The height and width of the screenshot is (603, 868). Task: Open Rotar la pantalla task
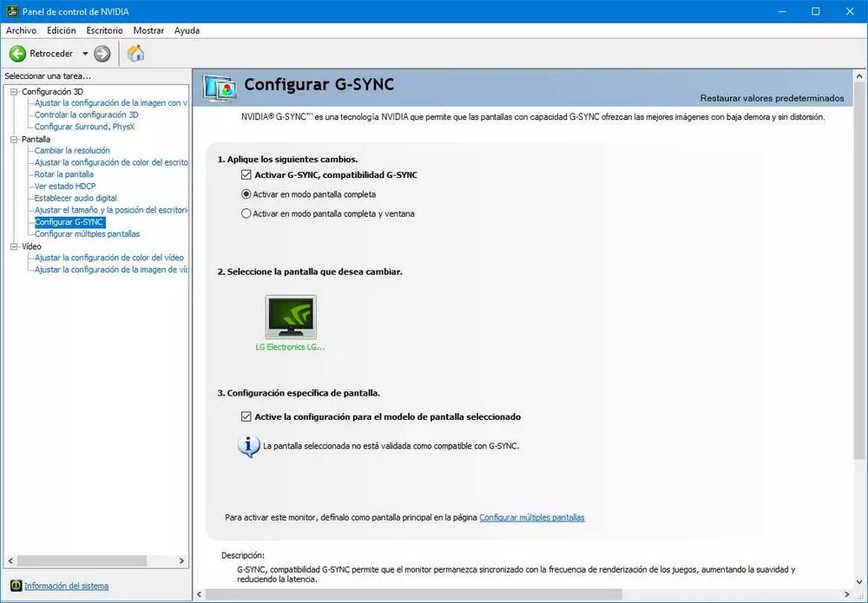click(64, 174)
